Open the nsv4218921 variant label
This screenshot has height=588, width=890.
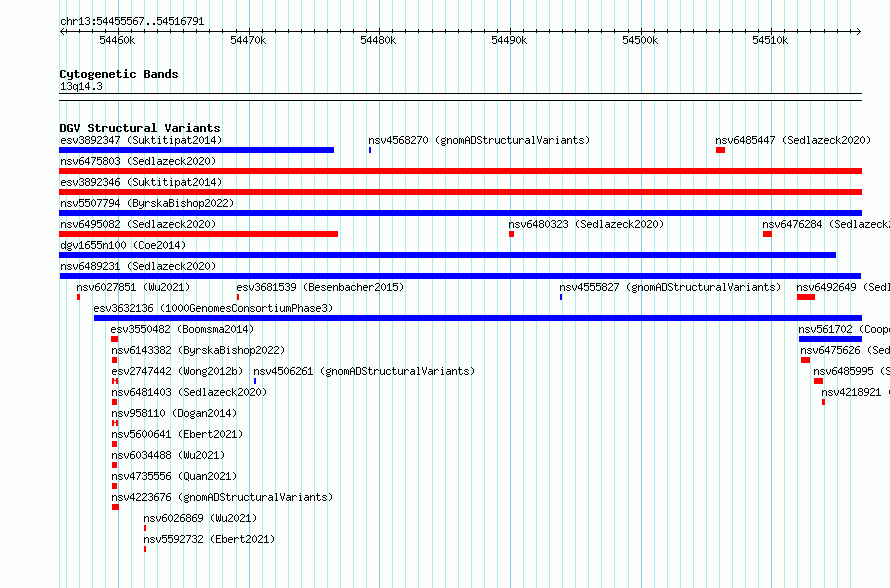pyautogui.click(x=855, y=392)
